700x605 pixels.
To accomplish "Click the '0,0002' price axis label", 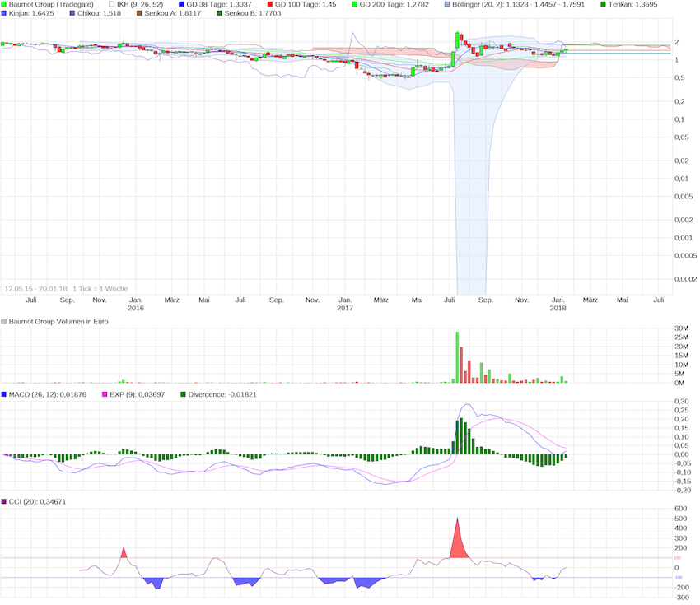I will (685, 279).
